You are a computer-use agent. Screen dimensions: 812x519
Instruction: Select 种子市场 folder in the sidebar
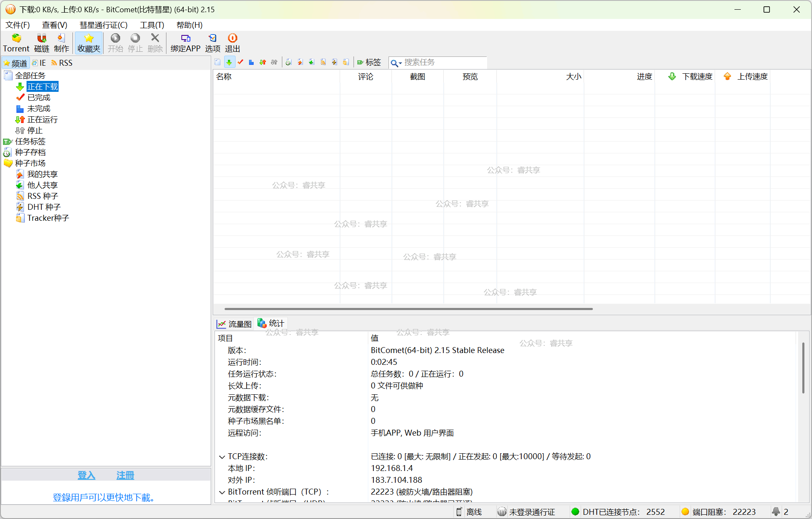point(30,163)
